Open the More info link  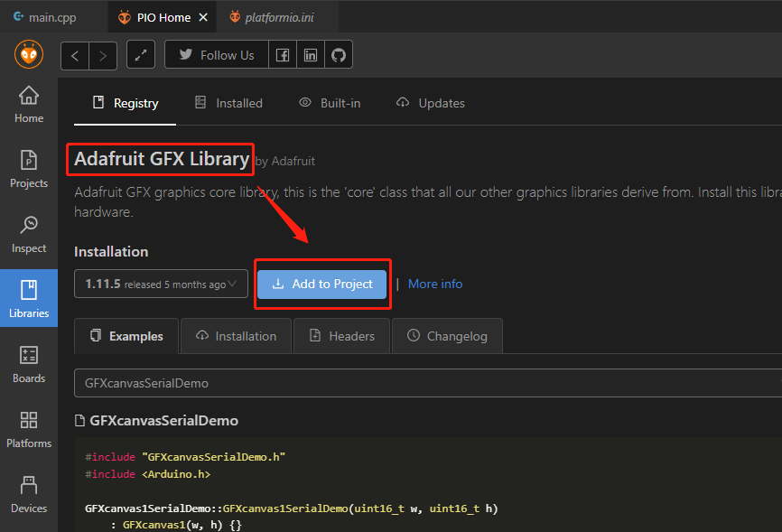pos(435,284)
